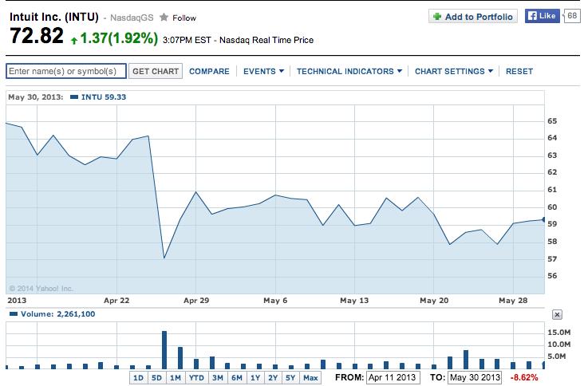The width and height of the screenshot is (588, 386).
Task: Click the Follow link text
Action: click(184, 18)
